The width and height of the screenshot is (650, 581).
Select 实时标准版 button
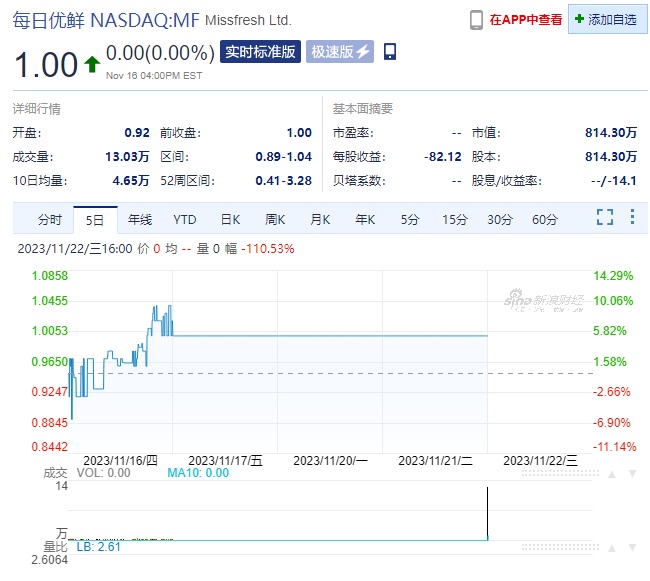click(x=260, y=52)
